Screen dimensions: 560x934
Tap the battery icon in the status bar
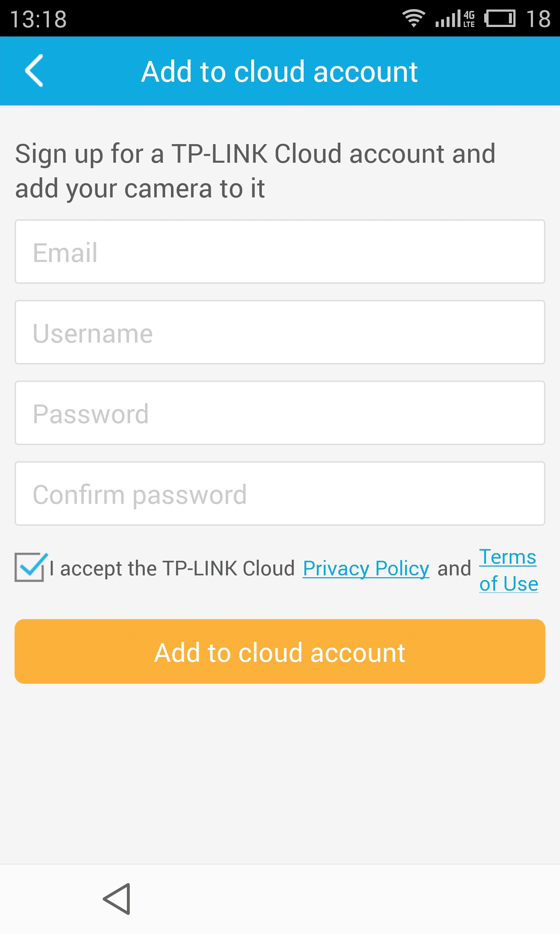[499, 19]
